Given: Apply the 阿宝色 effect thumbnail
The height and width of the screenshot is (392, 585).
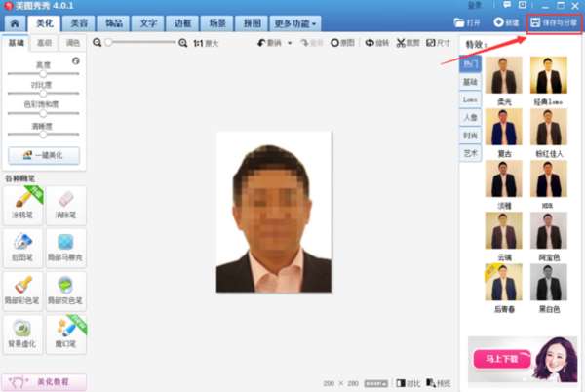Looking at the screenshot, I should click(x=549, y=230).
